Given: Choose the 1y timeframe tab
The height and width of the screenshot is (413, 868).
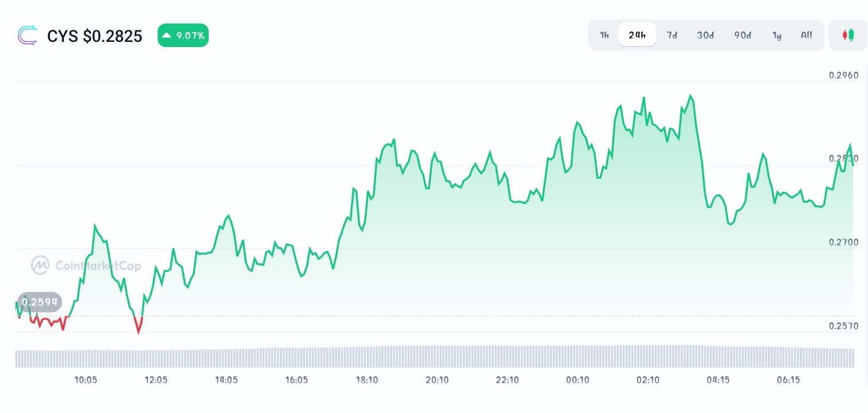Looking at the screenshot, I should (777, 35).
